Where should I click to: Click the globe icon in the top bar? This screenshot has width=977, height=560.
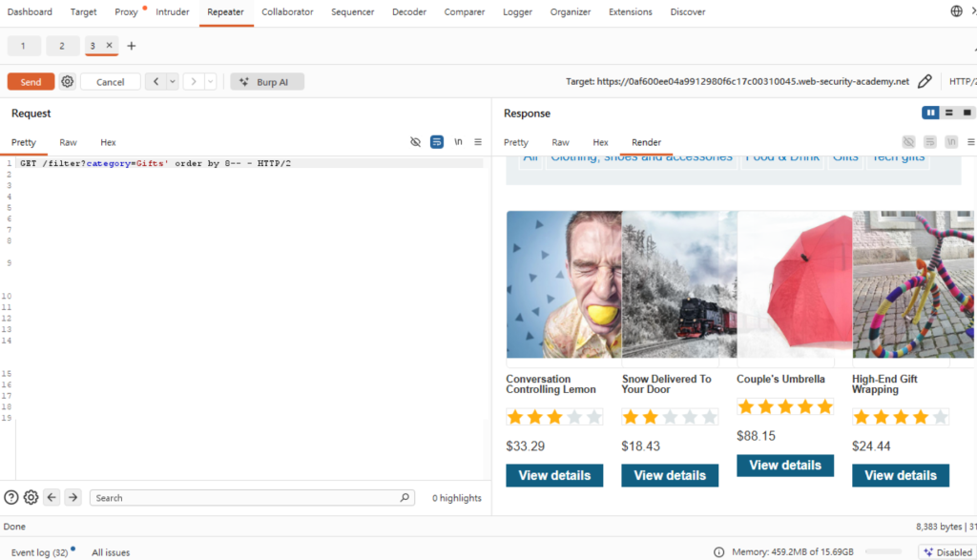[x=956, y=11]
